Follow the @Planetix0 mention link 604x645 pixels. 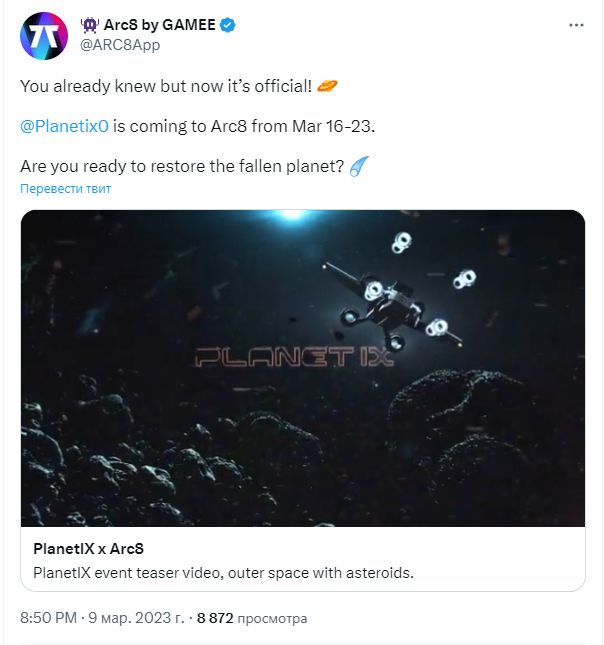(x=64, y=126)
